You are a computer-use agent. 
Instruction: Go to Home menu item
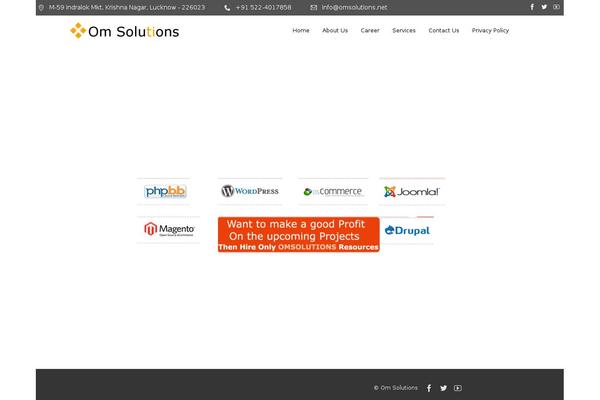(x=301, y=31)
